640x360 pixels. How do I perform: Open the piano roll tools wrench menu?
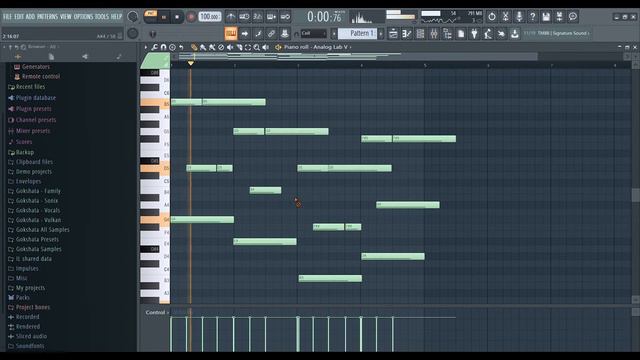pyautogui.click(x=154, y=47)
